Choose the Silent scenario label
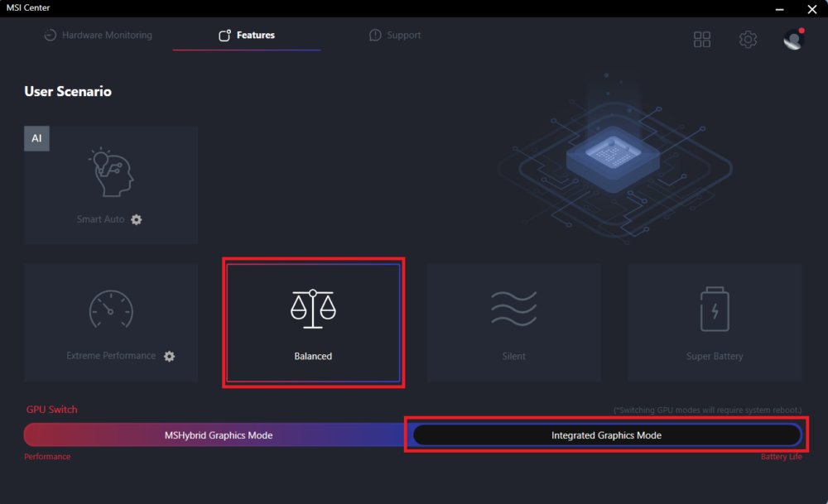This screenshot has height=504, width=828. click(513, 357)
